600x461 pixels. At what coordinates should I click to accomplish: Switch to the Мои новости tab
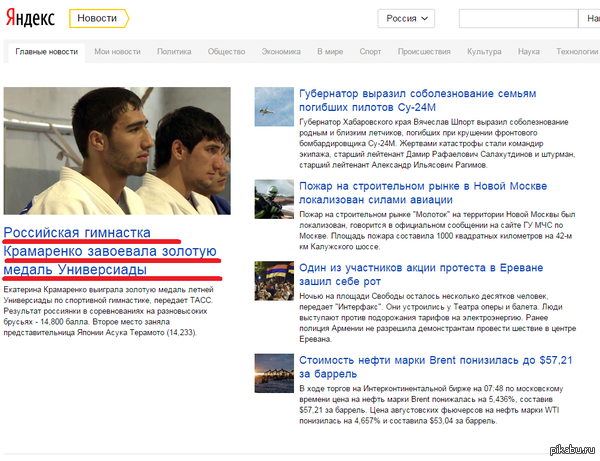pyautogui.click(x=117, y=51)
